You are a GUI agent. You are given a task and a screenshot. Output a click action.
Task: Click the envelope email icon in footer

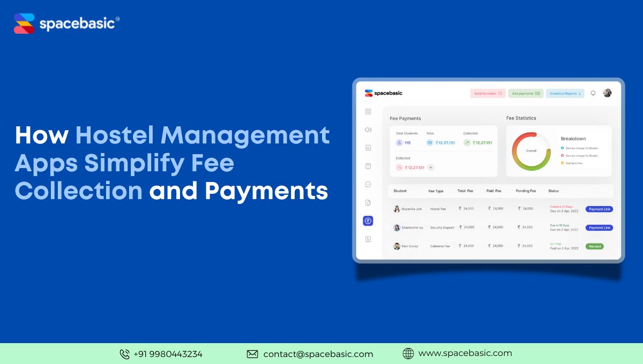click(x=252, y=354)
